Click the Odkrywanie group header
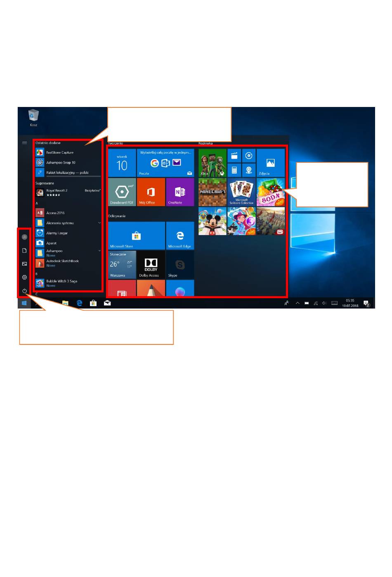 [x=117, y=216]
